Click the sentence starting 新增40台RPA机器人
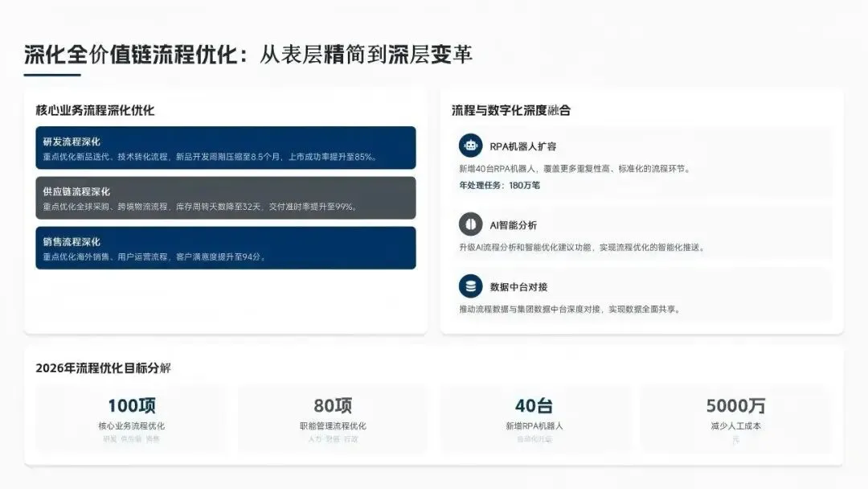 575,168
